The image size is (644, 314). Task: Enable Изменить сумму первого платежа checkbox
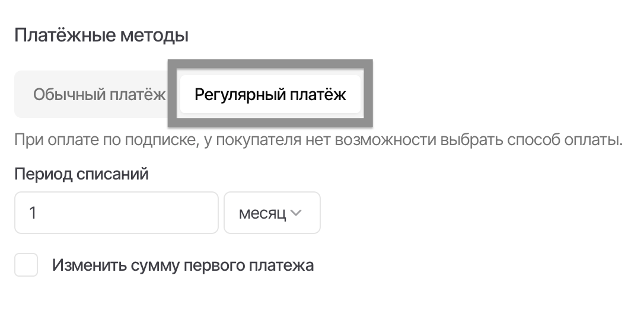[26, 265]
